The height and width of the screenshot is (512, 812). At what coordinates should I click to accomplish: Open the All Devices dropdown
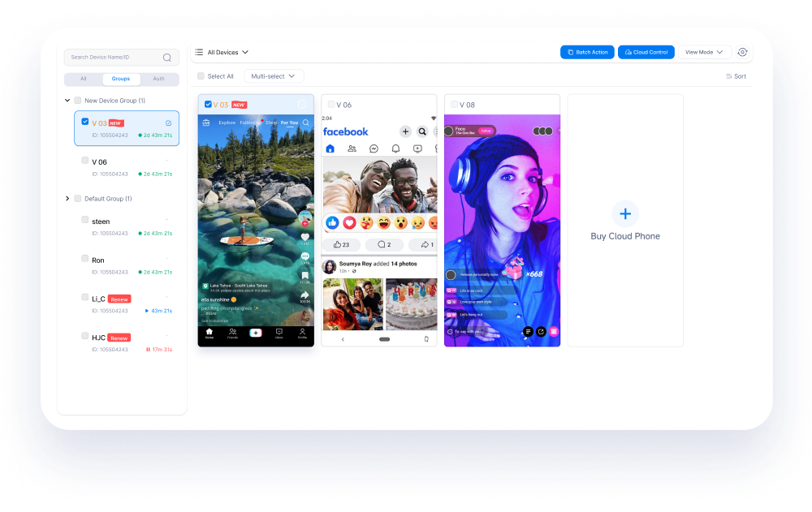click(x=222, y=52)
